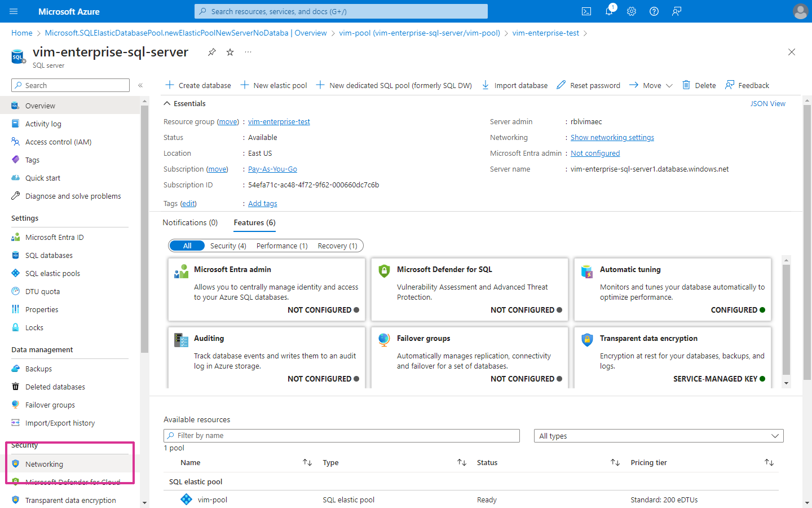Click the Import/Export history icon
812x508 pixels.
[x=15, y=423]
